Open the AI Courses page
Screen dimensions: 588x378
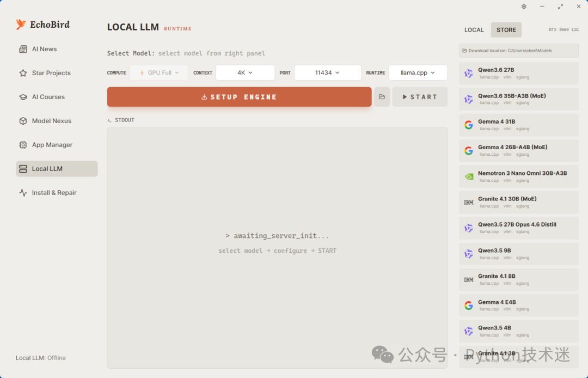click(x=57, y=97)
